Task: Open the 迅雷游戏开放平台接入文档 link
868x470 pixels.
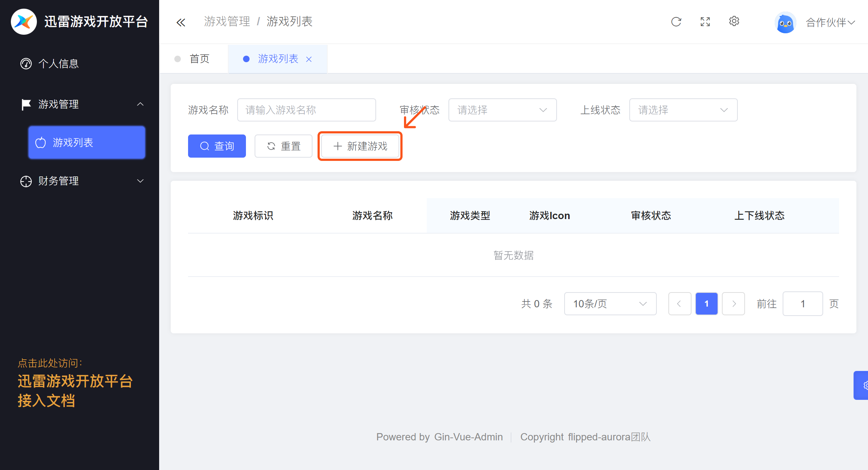Action: (x=75, y=391)
